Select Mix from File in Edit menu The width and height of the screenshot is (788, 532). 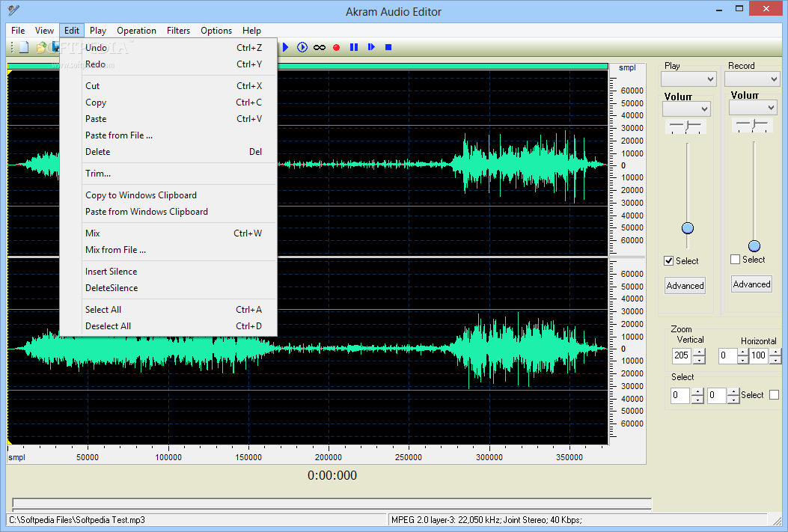169,250
